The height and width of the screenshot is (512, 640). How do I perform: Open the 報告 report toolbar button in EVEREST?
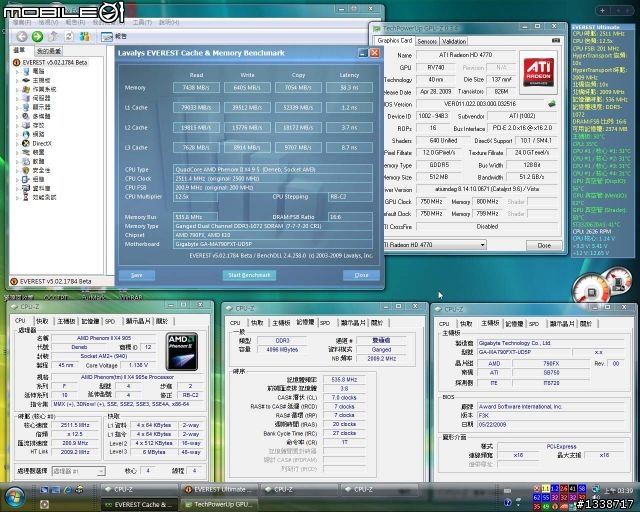pyautogui.click(x=114, y=37)
